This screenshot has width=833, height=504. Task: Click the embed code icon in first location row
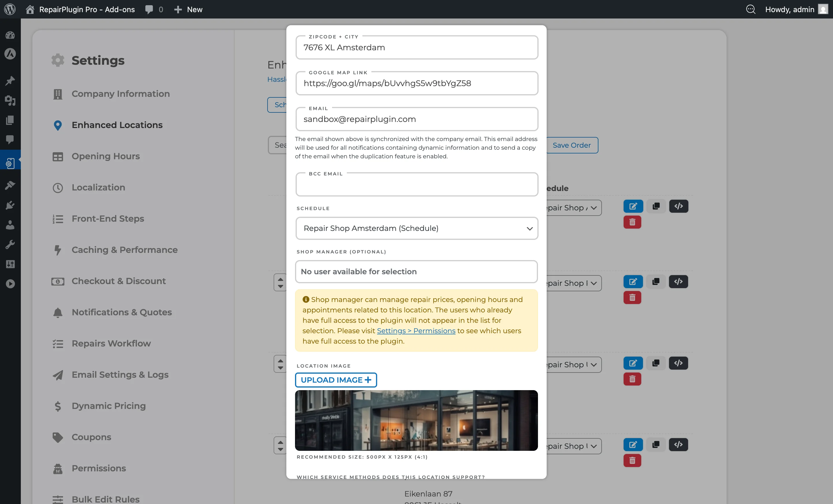[x=678, y=206]
